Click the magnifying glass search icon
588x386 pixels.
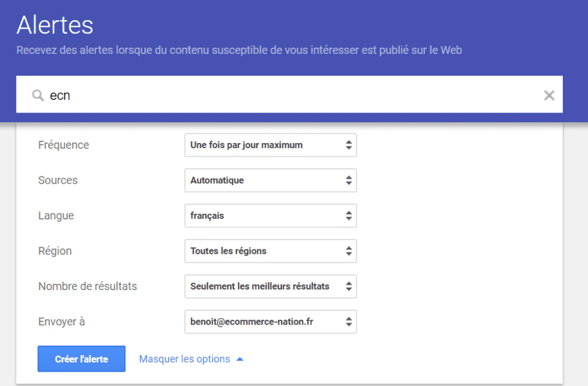coord(38,95)
